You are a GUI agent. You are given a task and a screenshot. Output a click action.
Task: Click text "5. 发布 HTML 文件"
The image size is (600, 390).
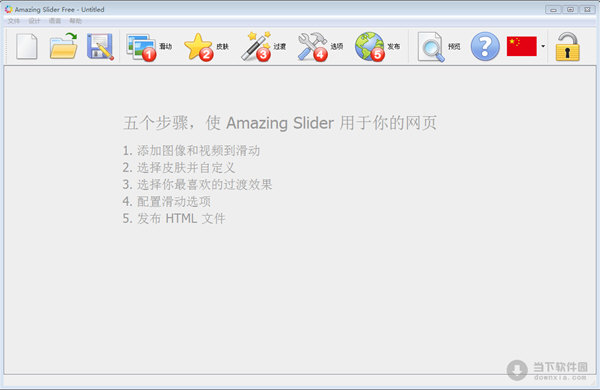point(174,219)
